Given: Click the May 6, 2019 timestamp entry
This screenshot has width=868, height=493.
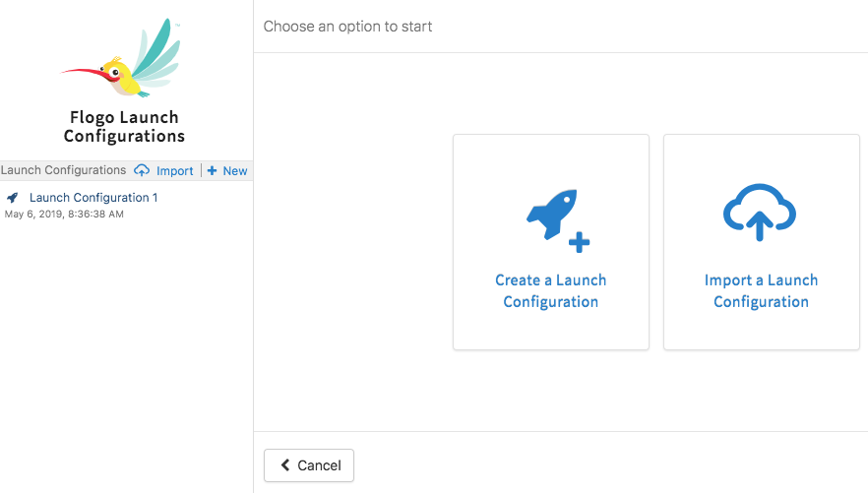Looking at the screenshot, I should 64,215.
